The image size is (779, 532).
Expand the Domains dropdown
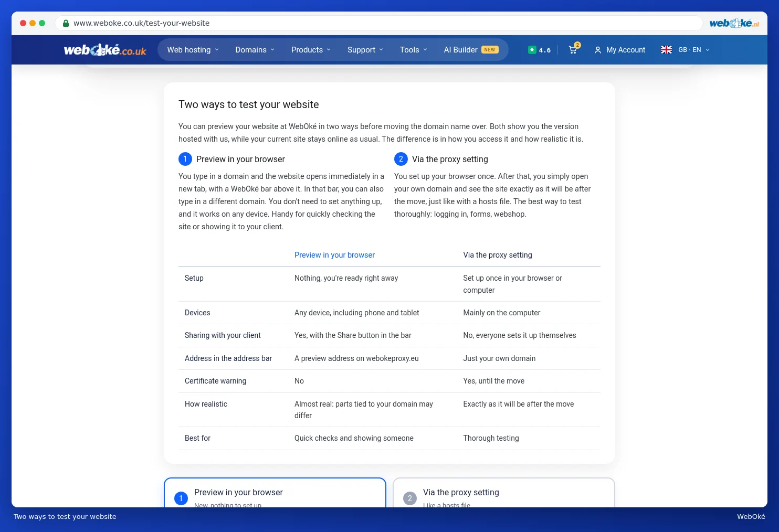click(x=255, y=50)
